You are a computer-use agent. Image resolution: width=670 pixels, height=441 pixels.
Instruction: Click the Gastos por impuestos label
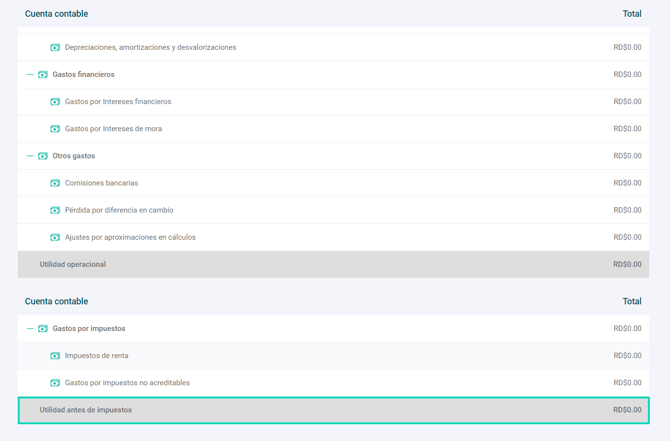pyautogui.click(x=89, y=329)
